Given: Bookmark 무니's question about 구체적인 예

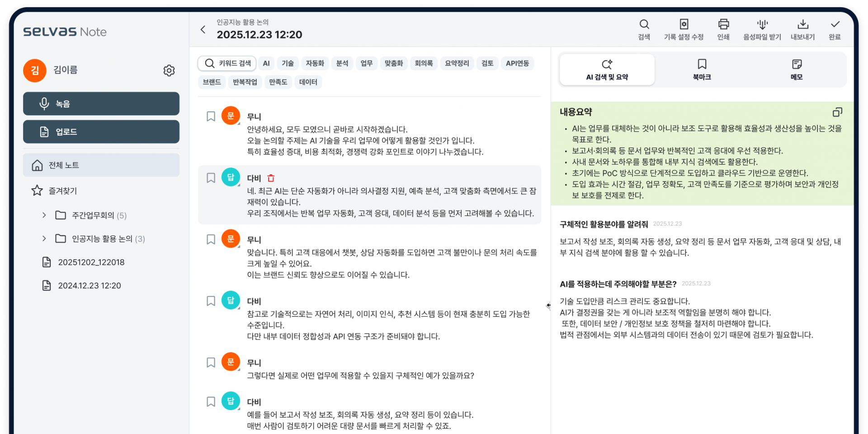Looking at the screenshot, I should point(210,362).
